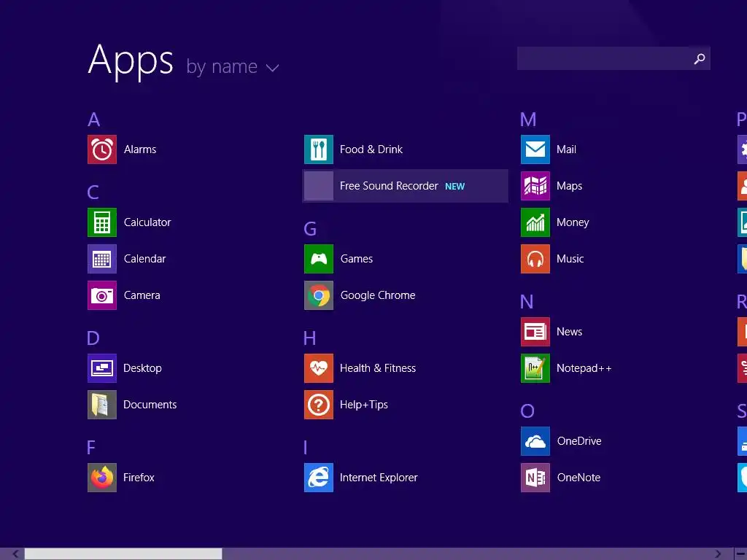Click the search magnifier icon

point(700,58)
